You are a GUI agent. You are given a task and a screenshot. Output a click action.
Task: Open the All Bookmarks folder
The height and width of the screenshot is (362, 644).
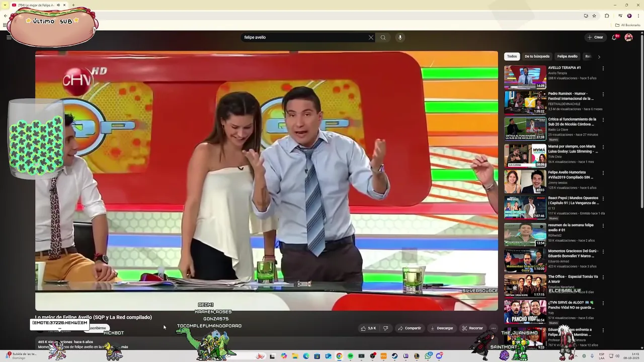coord(627,25)
